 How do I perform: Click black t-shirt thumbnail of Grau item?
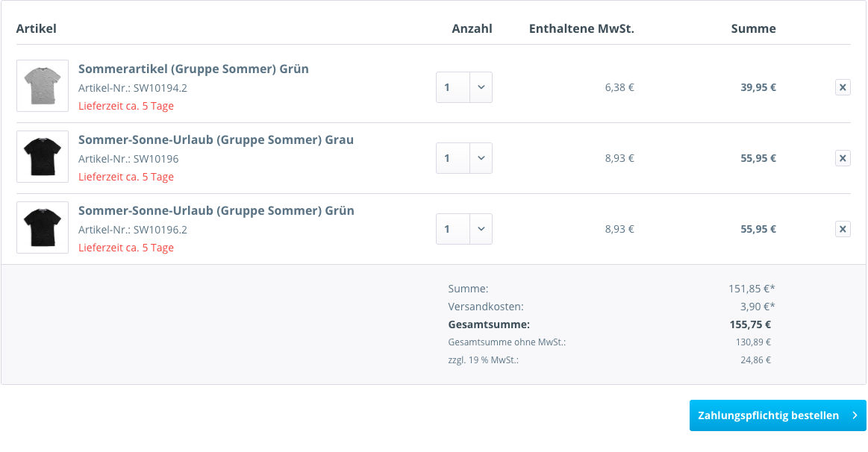coord(43,157)
